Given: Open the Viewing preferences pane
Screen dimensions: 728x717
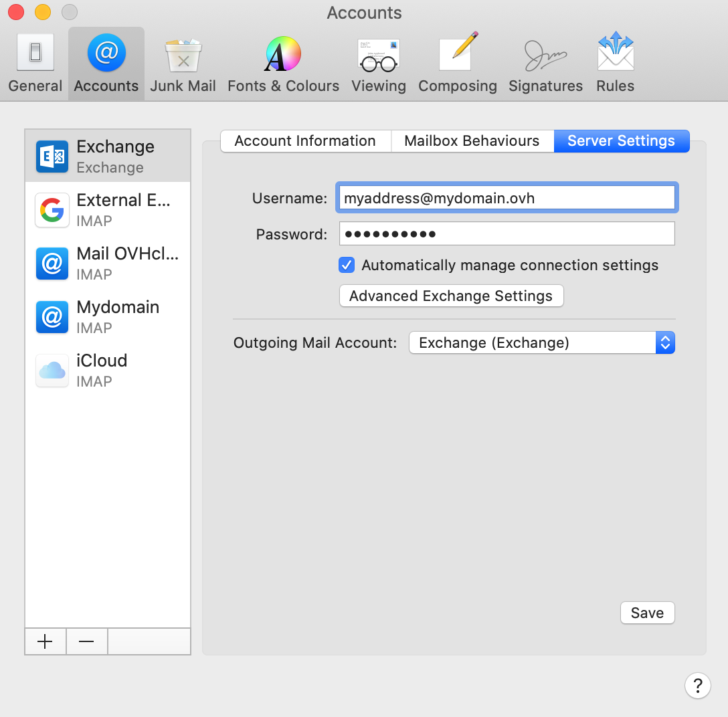Looking at the screenshot, I should [379, 64].
